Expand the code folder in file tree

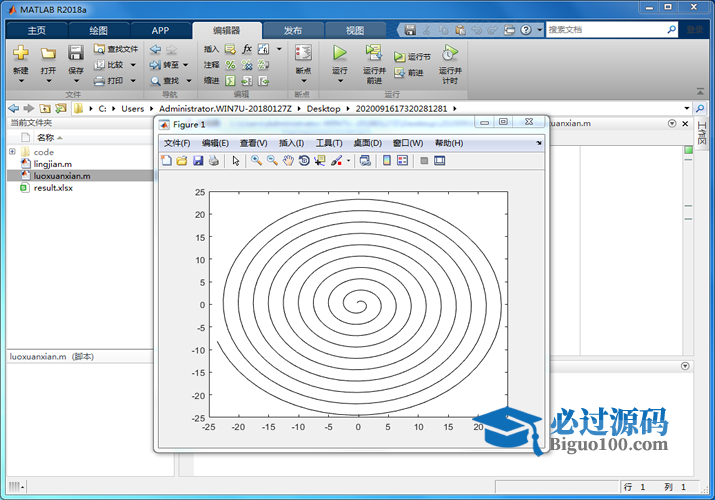pos(12,152)
